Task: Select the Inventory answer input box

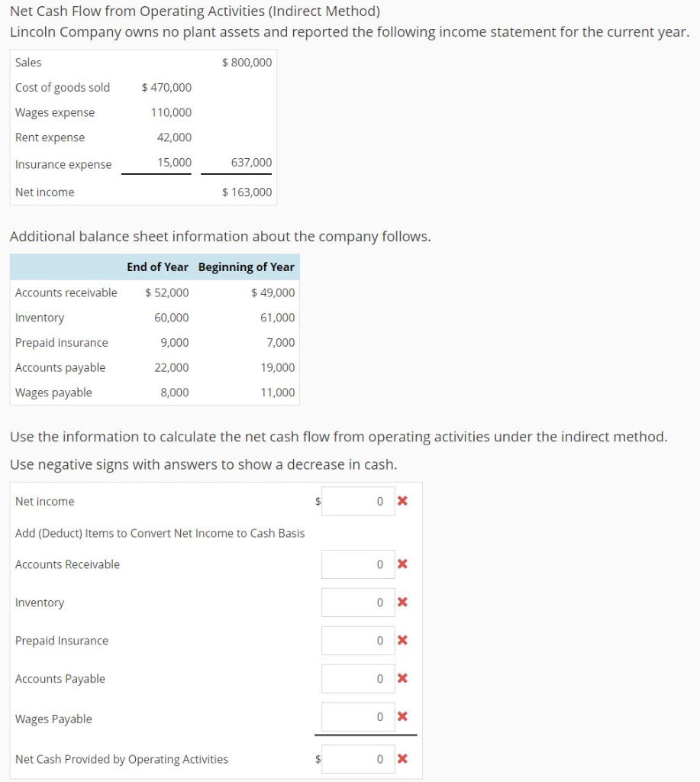Action: [358, 602]
